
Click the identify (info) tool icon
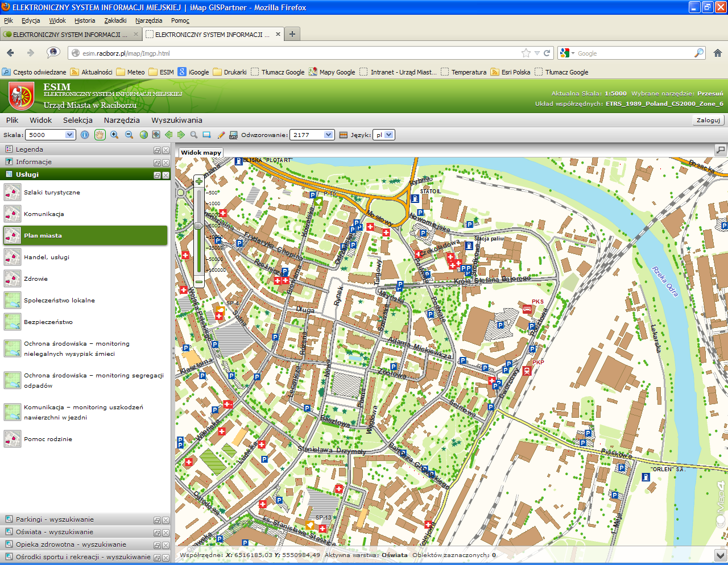[85, 135]
